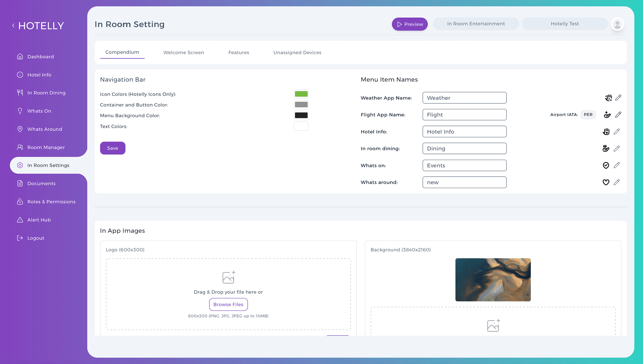Click the hand-with-coin icon in the Flight row
The image size is (643, 364).
point(607,114)
